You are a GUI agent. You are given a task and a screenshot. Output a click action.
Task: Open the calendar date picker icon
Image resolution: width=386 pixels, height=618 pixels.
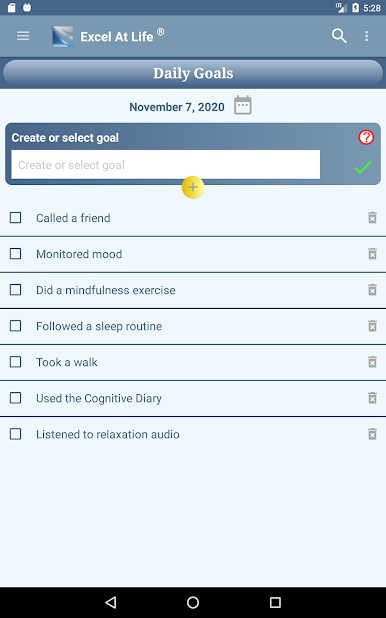click(242, 105)
